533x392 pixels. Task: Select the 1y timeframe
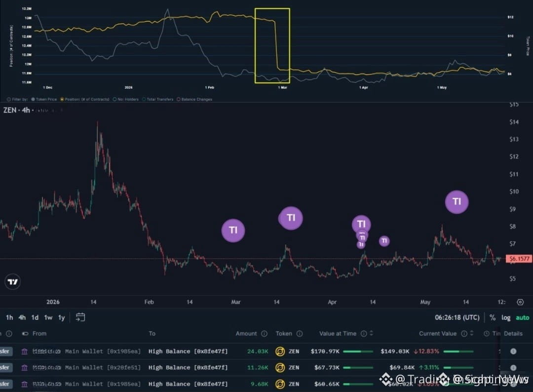pyautogui.click(x=62, y=317)
